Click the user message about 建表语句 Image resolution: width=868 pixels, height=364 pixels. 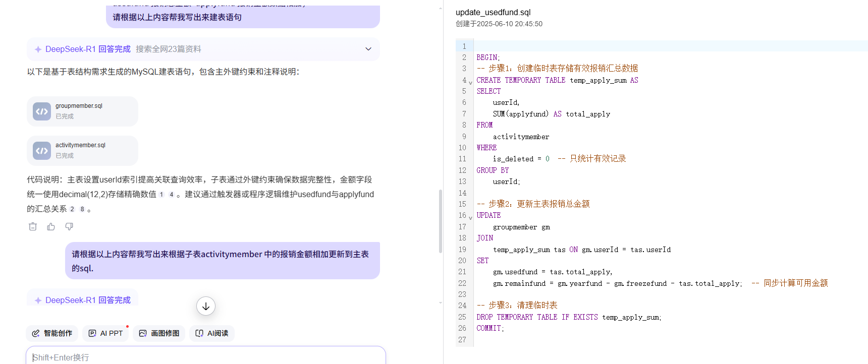pyautogui.click(x=243, y=17)
